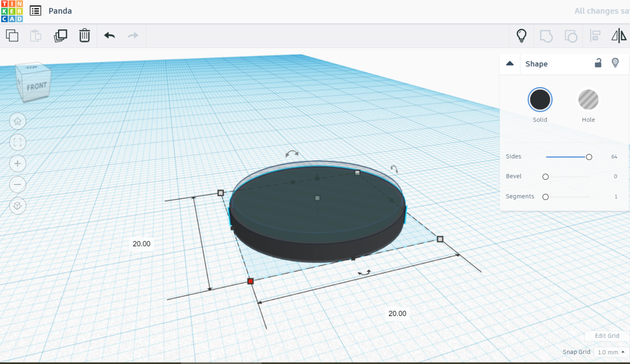Switch to orthographic view cube icon

point(18,206)
